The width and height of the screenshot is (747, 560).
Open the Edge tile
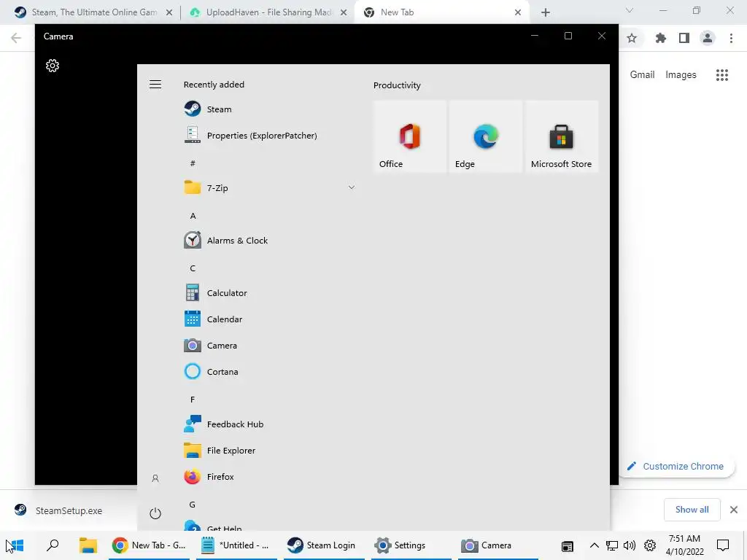[485, 136]
